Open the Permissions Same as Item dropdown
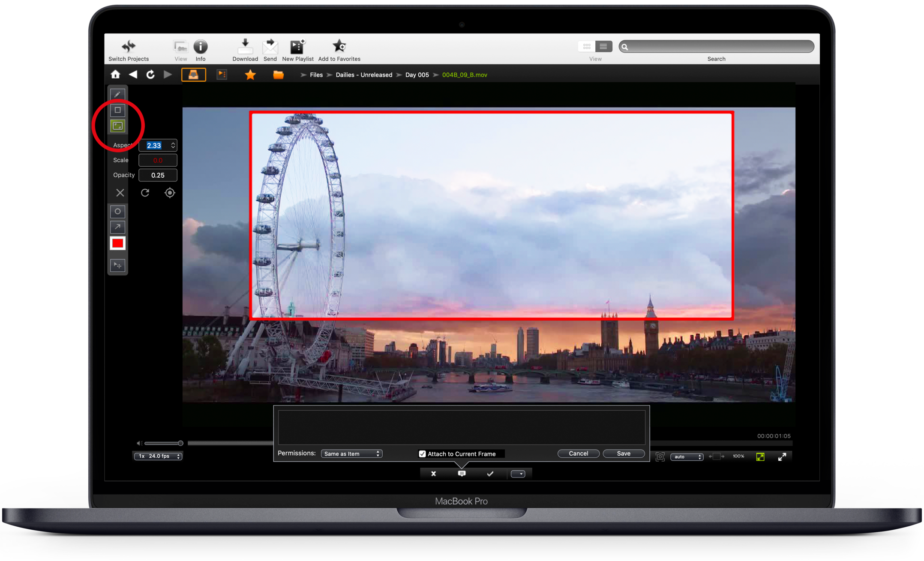924x561 pixels. point(351,454)
